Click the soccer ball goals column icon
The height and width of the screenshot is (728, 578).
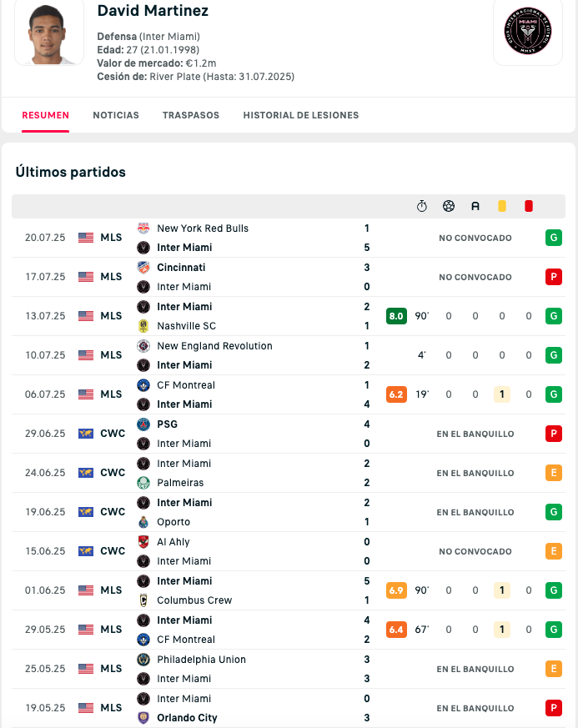[449, 206]
